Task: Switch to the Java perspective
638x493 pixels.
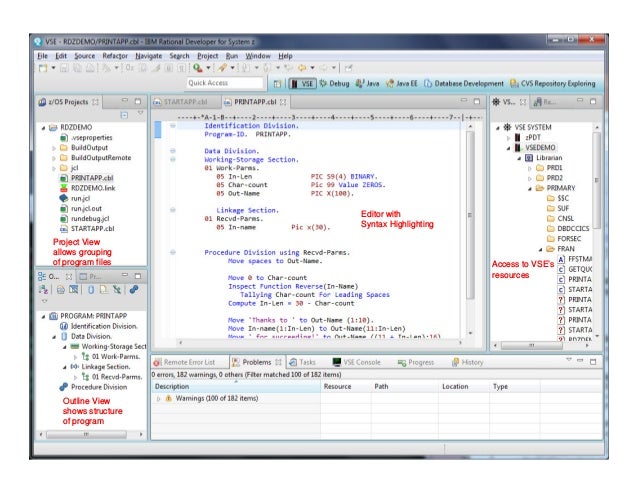Action: tap(367, 83)
